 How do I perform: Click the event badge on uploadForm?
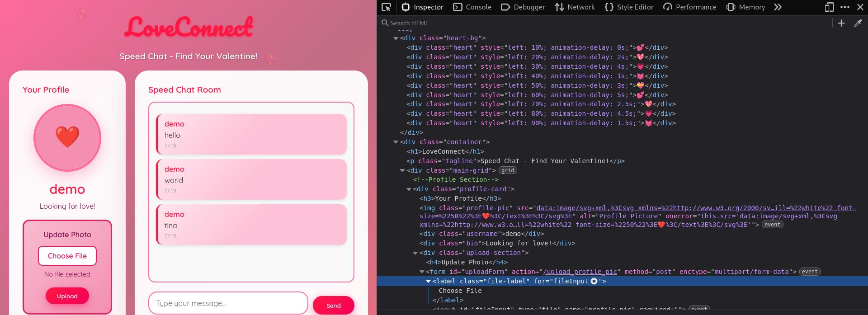pyautogui.click(x=810, y=272)
